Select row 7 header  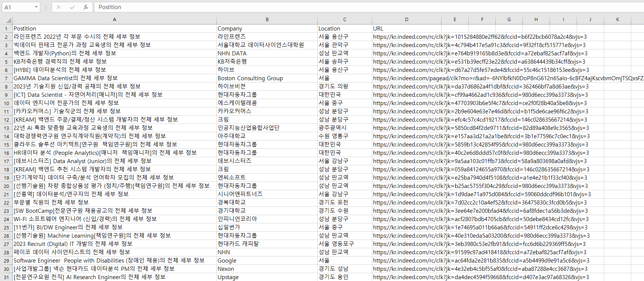pos(6,78)
